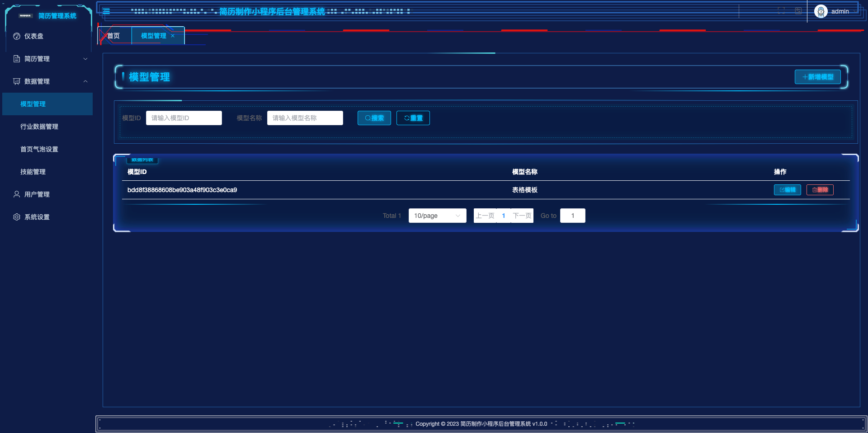Collapse the sidebar with the hamburger icon
Image resolution: width=868 pixels, height=433 pixels.
pos(106,11)
